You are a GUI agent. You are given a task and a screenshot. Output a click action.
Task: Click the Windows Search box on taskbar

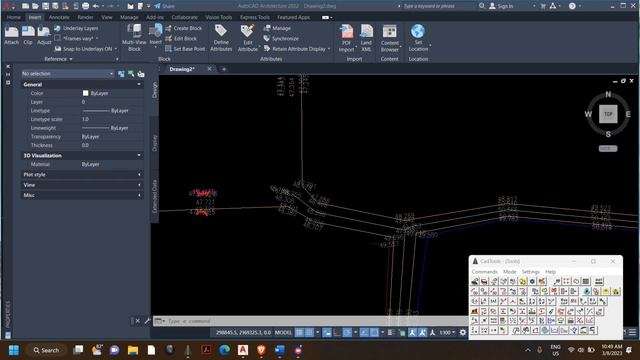click(46, 350)
